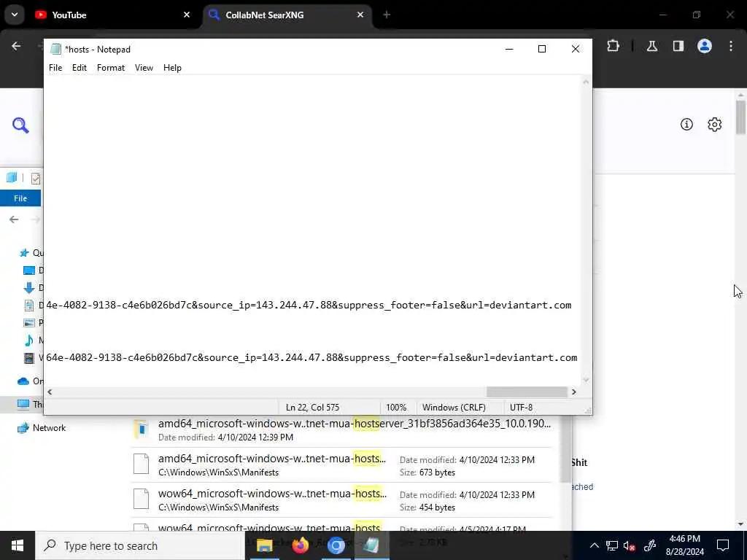Open SearXNG preferences gear
The height and width of the screenshot is (560, 747).
(x=715, y=125)
